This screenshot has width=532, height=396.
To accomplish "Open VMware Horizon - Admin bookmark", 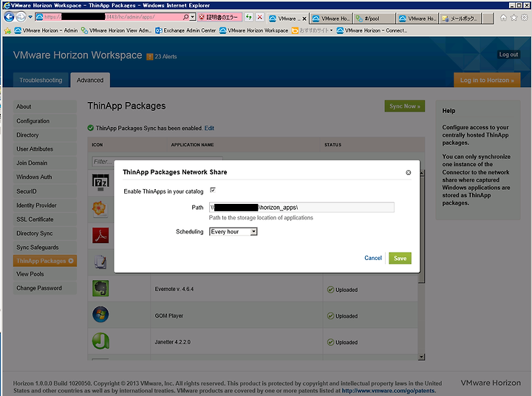I will [x=46, y=30].
